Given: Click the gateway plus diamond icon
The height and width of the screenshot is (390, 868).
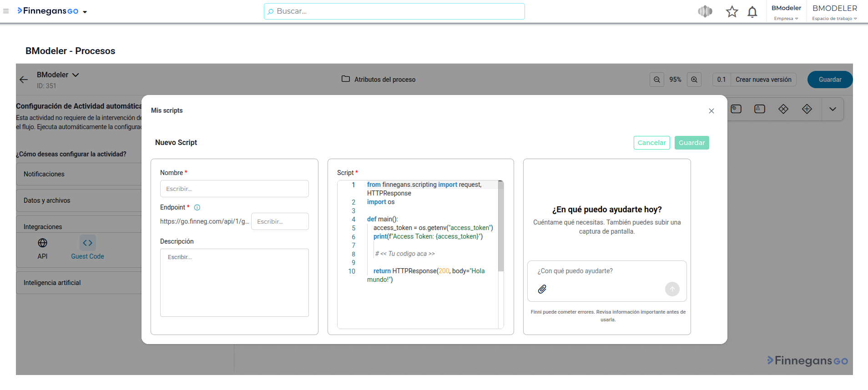Looking at the screenshot, I should [807, 109].
